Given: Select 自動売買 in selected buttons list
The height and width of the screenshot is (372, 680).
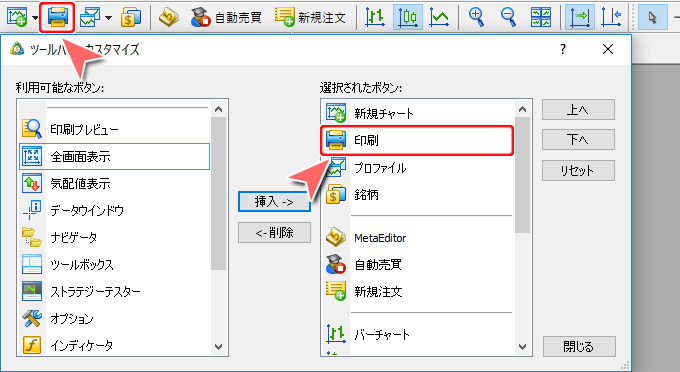Looking at the screenshot, I should 418,264.
